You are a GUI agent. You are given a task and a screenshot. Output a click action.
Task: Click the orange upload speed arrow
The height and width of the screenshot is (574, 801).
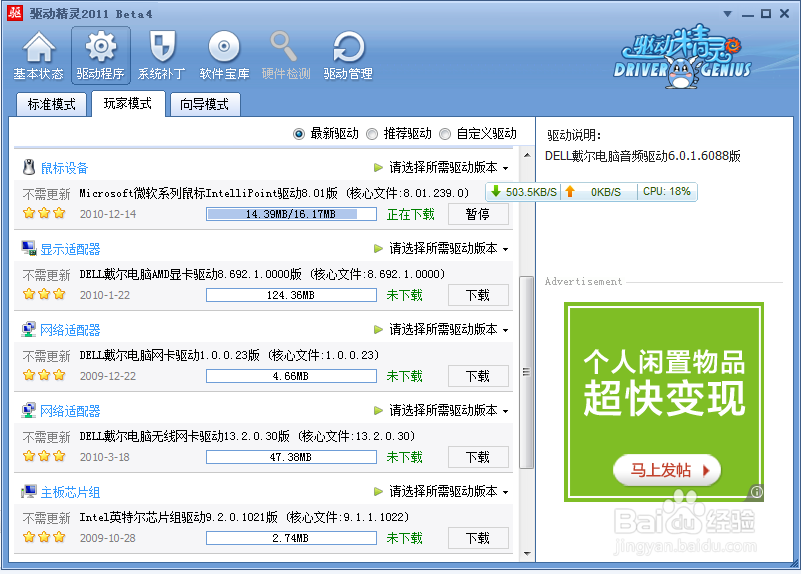click(x=570, y=191)
